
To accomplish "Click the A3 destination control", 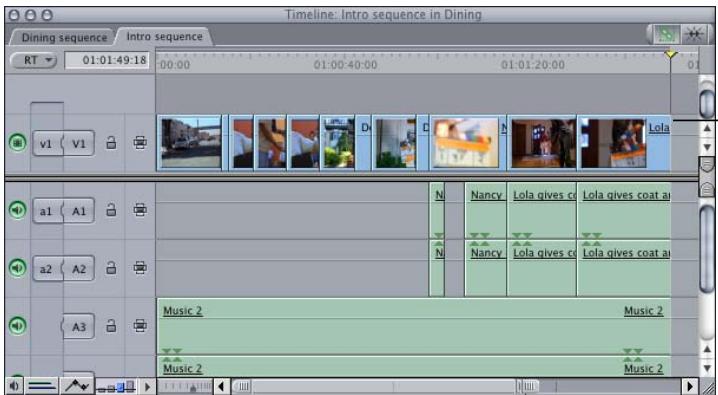I will [79, 327].
